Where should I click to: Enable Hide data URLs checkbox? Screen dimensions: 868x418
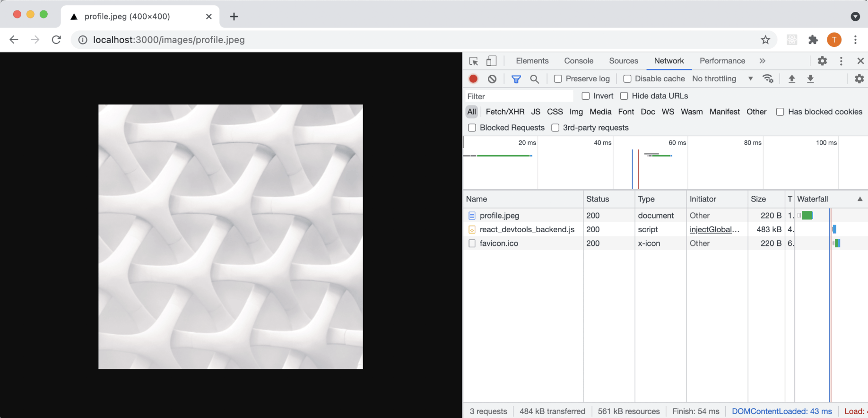[x=624, y=96]
